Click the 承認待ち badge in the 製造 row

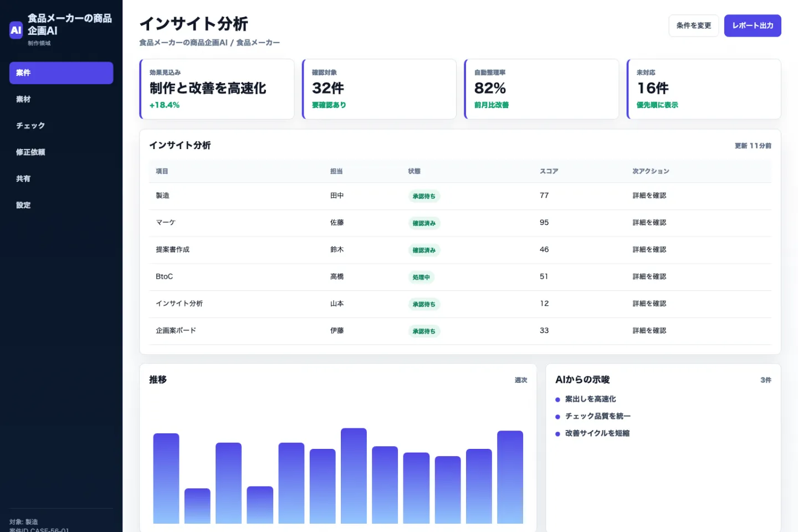tap(424, 196)
